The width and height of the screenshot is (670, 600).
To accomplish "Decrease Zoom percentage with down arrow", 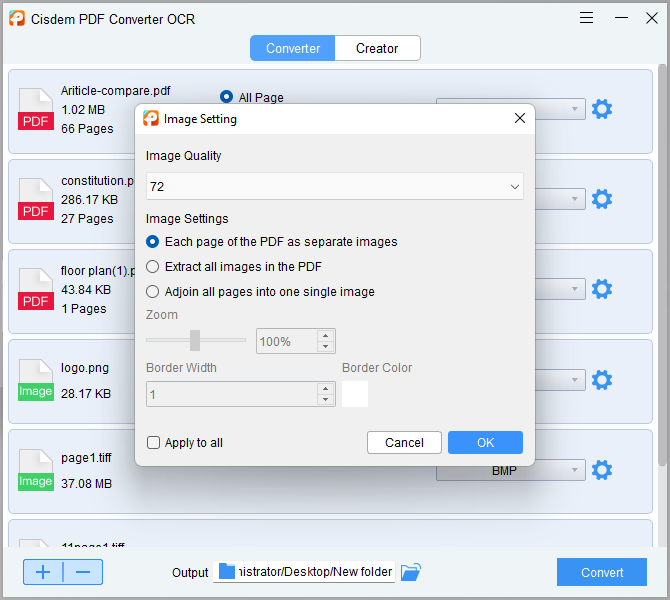I will 326,346.
